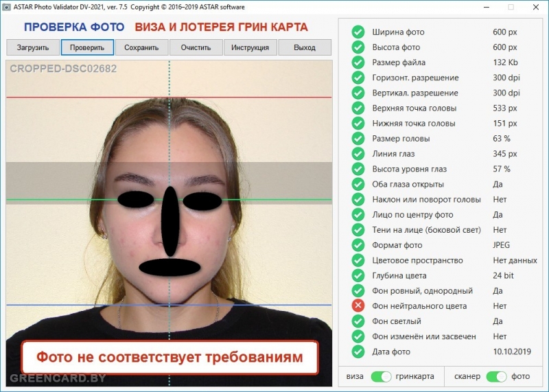Image resolution: width=549 pixels, height=392 pixels.
Task: Click the Загрузить button
Action: coord(33,47)
